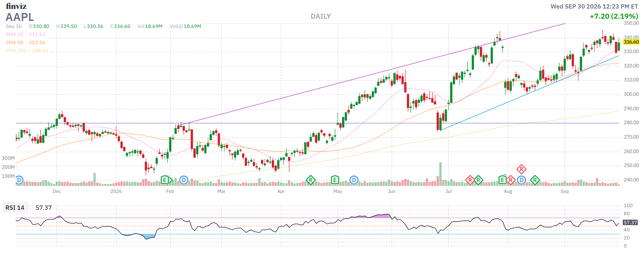
Task: Click the Jun label on the time axis
Action: [392, 191]
